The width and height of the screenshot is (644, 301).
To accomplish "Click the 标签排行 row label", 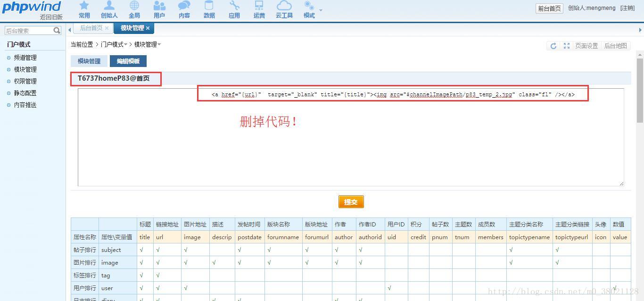I will [x=85, y=276].
